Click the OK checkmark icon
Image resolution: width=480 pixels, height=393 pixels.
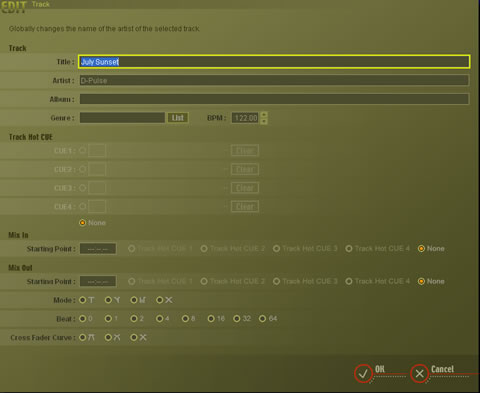[363, 373]
